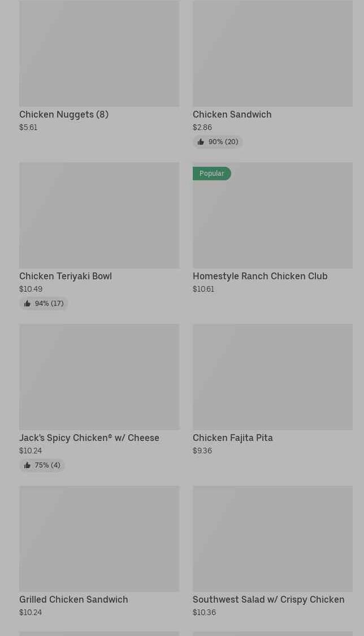Open Southwest Salad w/ Crispy Chicken image
The height and width of the screenshot is (636, 364).
[272, 539]
